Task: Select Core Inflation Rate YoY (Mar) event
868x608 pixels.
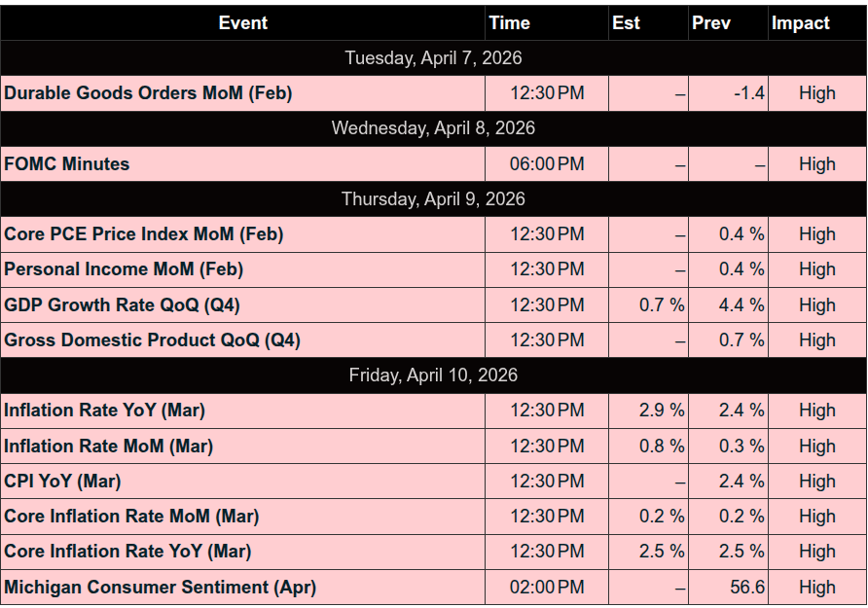Action: click(127, 552)
